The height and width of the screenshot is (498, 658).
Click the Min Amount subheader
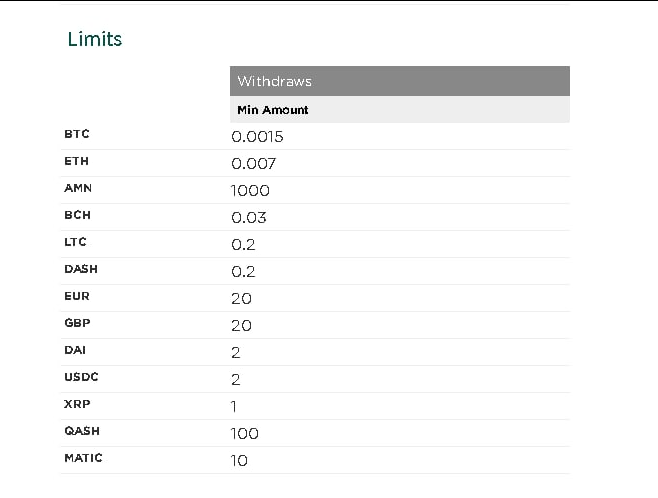[272, 110]
